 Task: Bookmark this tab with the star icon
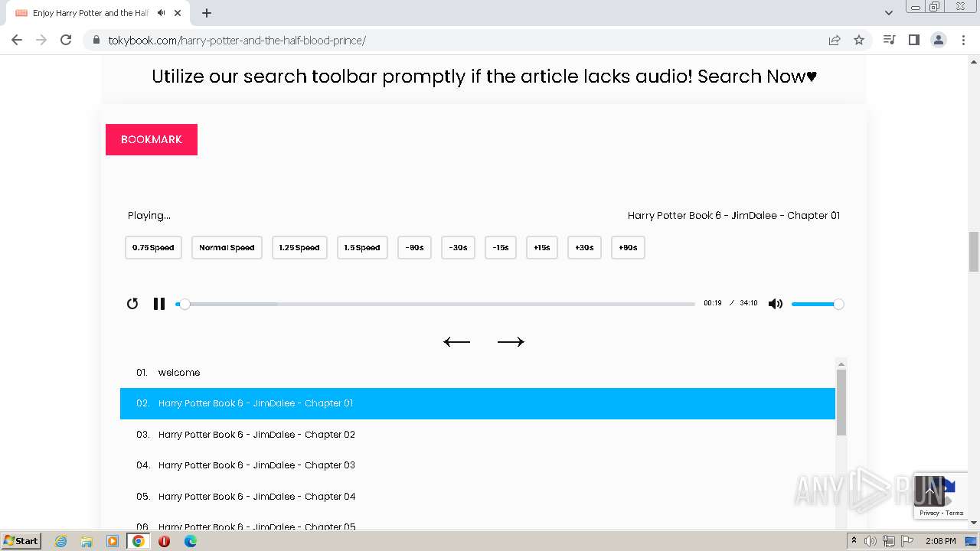[859, 40]
